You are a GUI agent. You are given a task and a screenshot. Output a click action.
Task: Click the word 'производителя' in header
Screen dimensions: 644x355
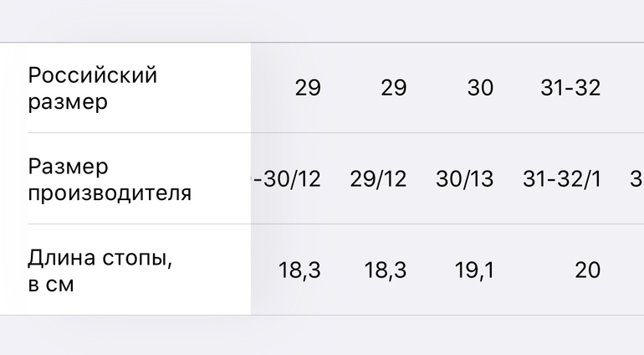click(x=110, y=193)
